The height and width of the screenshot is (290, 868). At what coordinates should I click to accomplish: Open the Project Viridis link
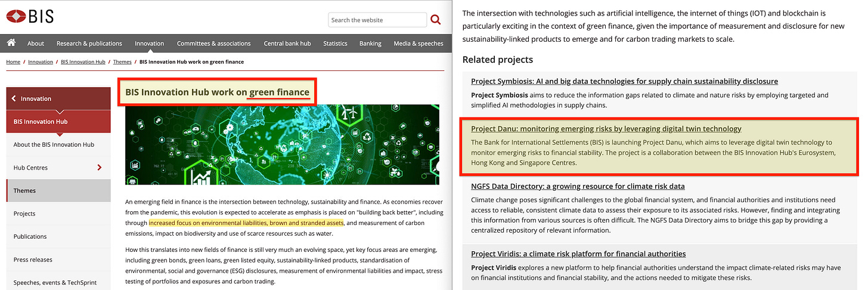(x=578, y=254)
